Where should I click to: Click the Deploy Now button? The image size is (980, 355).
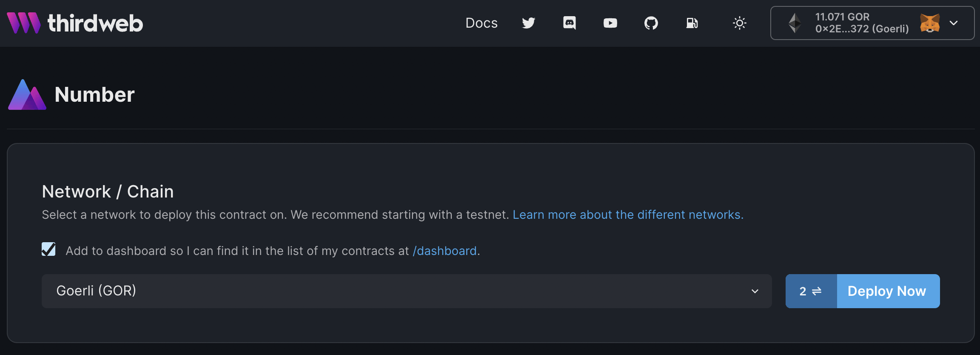click(x=888, y=291)
